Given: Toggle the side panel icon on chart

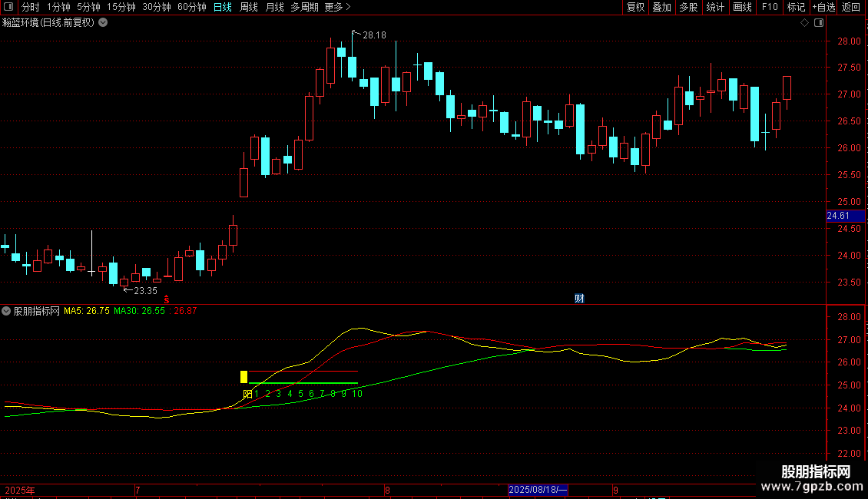Looking at the screenshot, I should [x=819, y=23].
